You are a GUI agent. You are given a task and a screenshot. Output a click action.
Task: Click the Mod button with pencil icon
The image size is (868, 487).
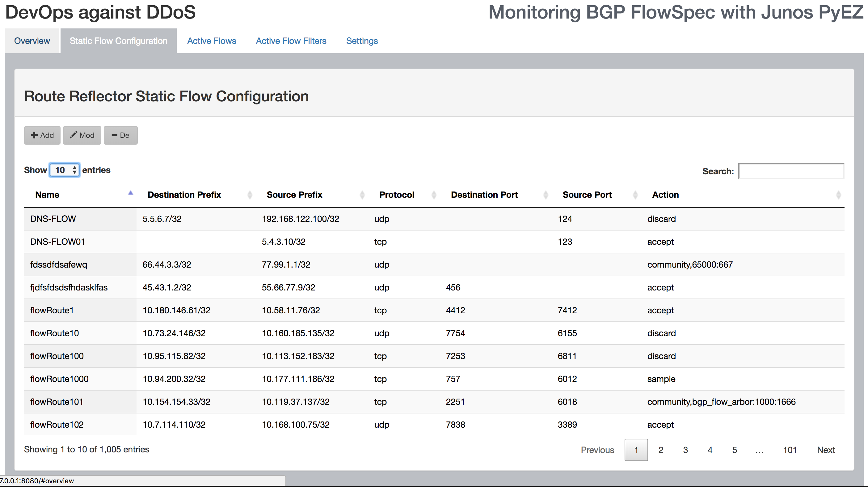pos(82,135)
